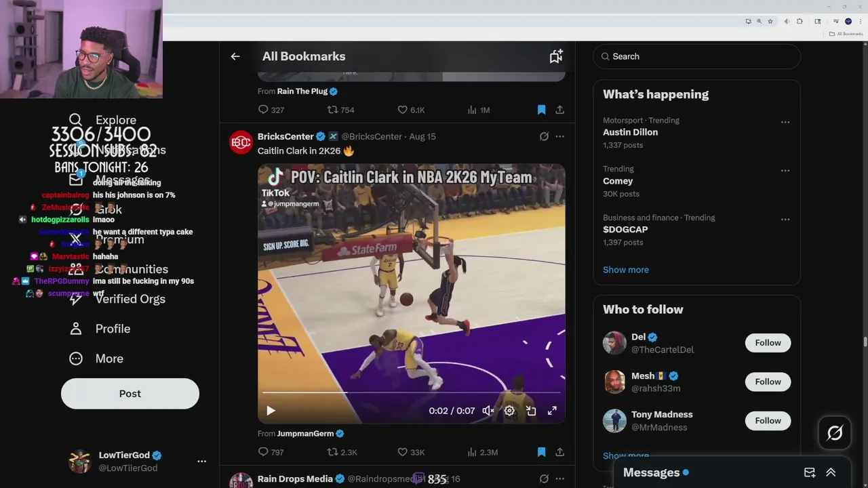
Task: Remove bookmark on the Rain The Plug post
Action: (x=541, y=110)
